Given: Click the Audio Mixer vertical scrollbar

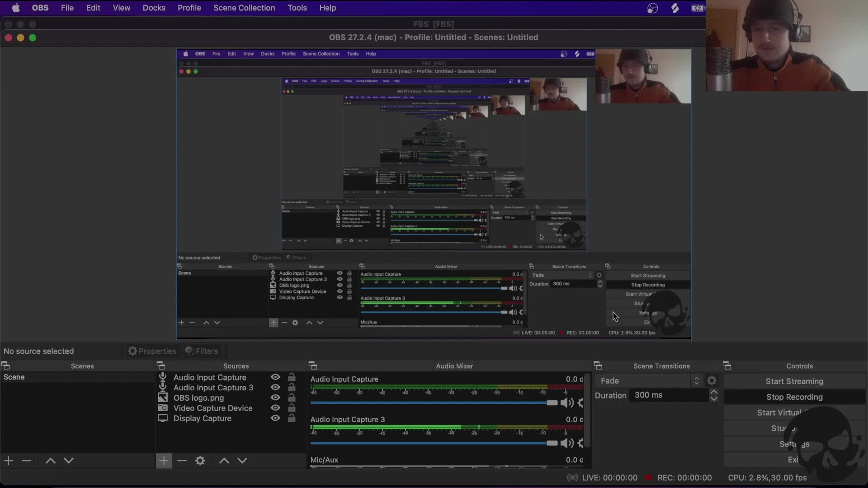Looking at the screenshot, I should click(x=587, y=410).
